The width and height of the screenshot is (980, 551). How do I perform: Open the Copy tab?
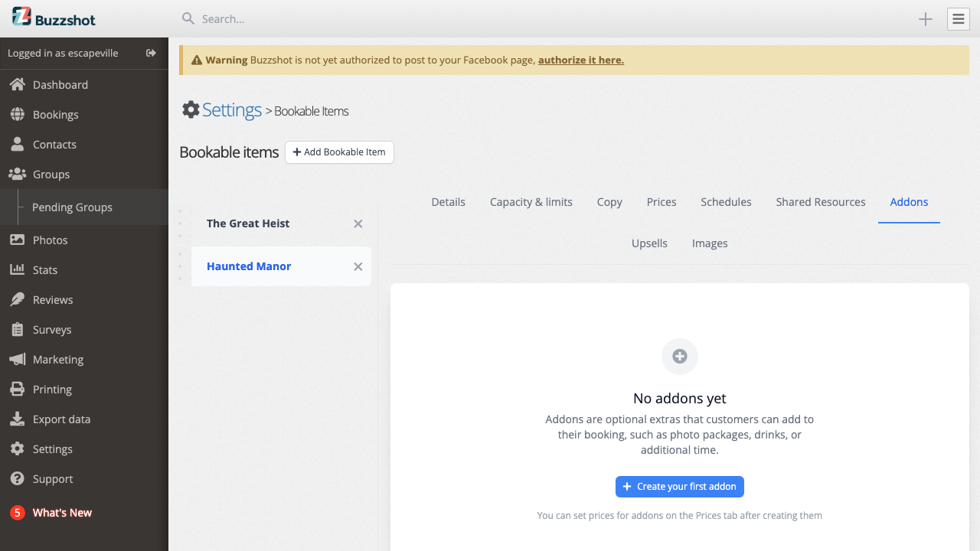tap(609, 202)
